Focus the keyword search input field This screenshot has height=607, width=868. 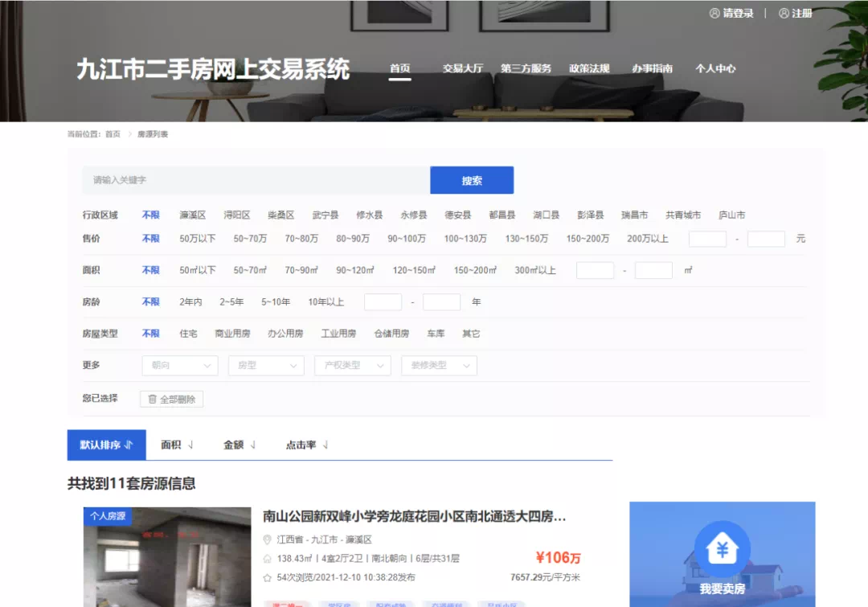coord(256,180)
